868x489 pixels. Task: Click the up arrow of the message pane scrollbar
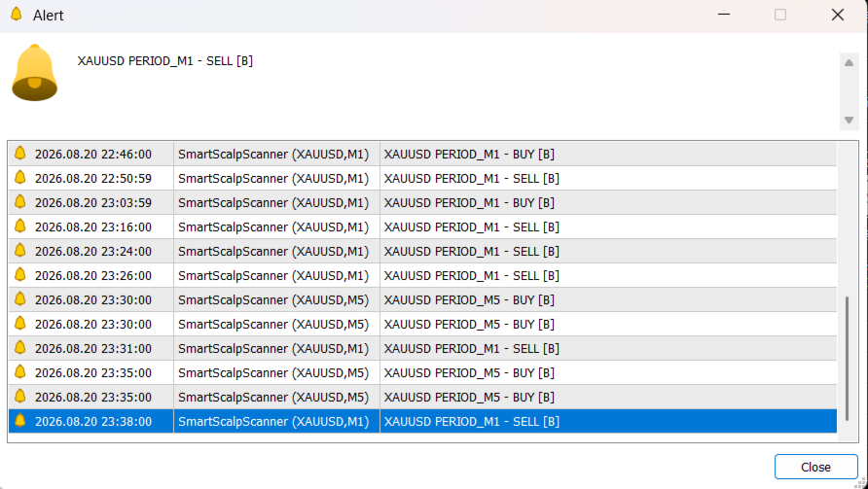click(x=849, y=63)
